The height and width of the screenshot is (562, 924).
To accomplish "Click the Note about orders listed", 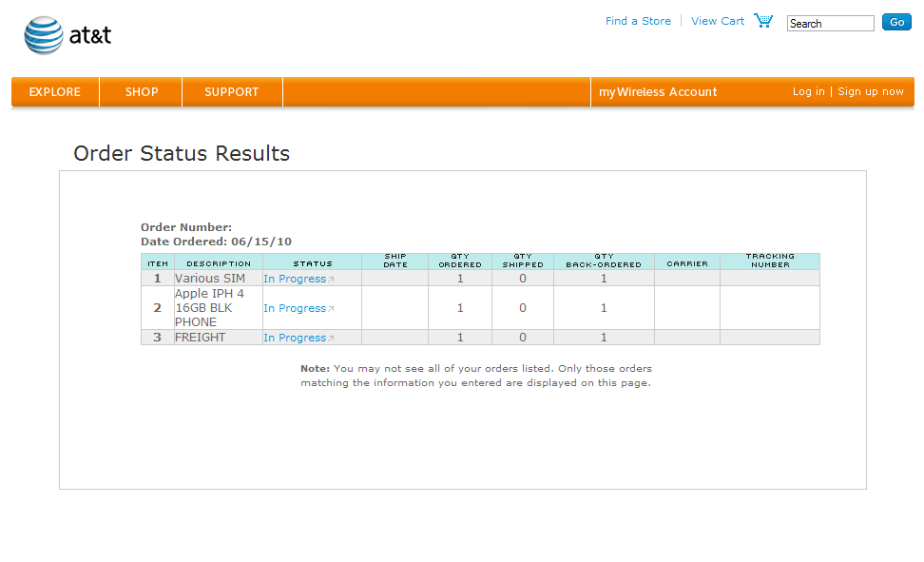I will 476,376.
